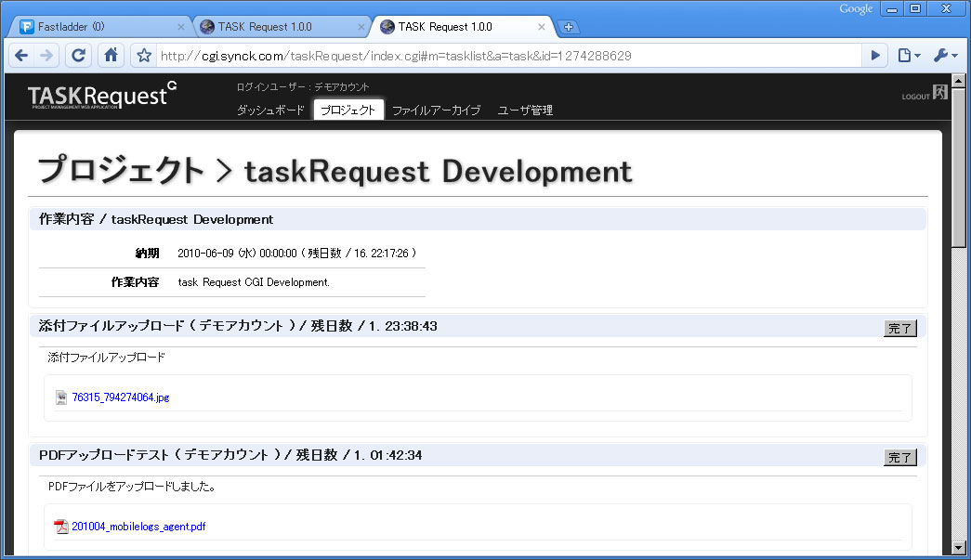Click the PDFファイルをアップロードしました。 text
Screen dimensions: 971x560
[x=133, y=487]
